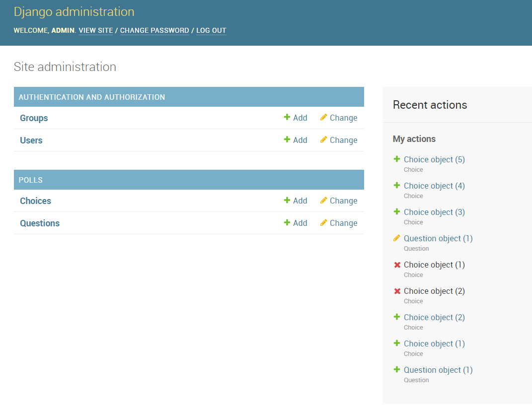Click red X icon beside Choice object (2)
This screenshot has height=410, width=532.
point(397,291)
